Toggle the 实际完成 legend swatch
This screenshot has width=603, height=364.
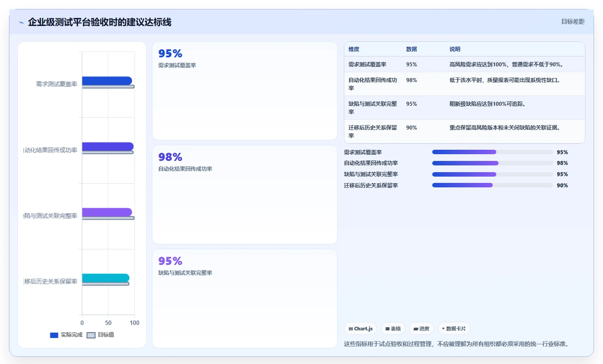point(54,335)
